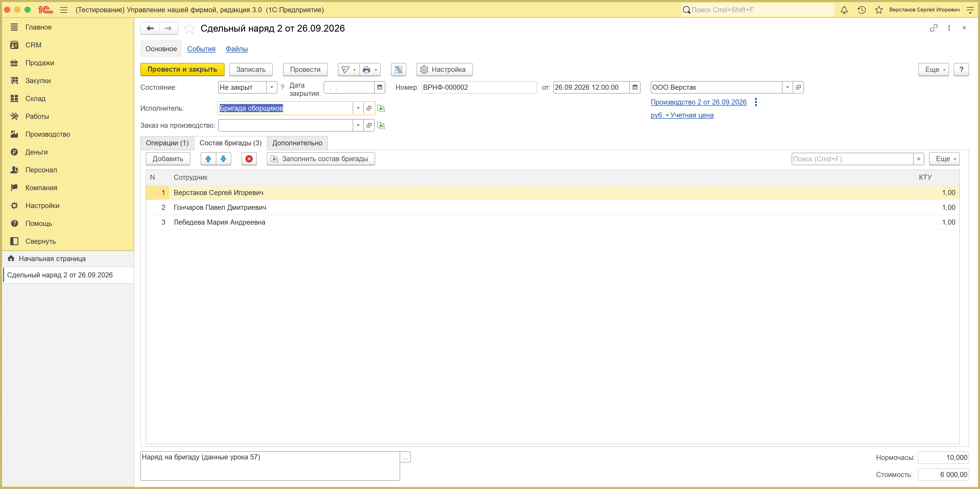Open the create-based-on dropdown
980x489 pixels.
tap(348, 70)
